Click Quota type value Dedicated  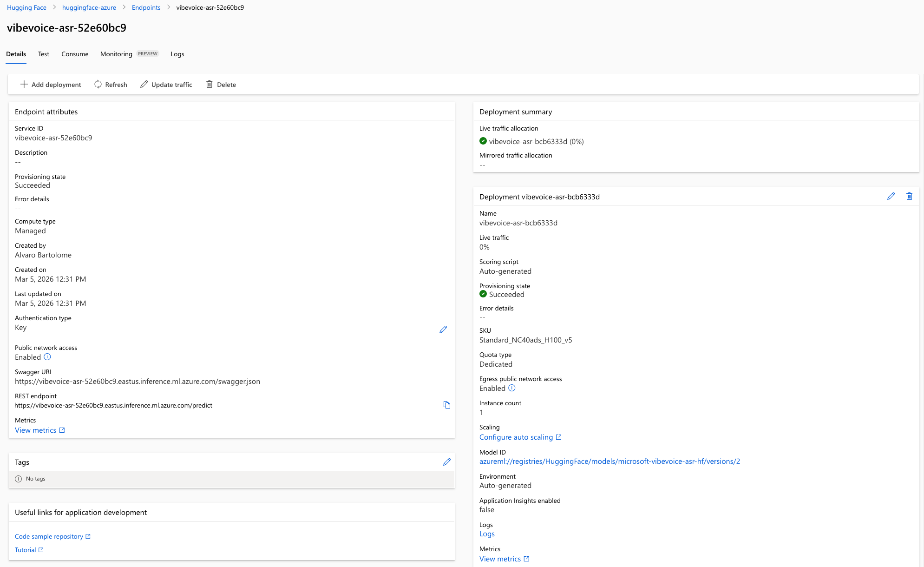tap(496, 364)
